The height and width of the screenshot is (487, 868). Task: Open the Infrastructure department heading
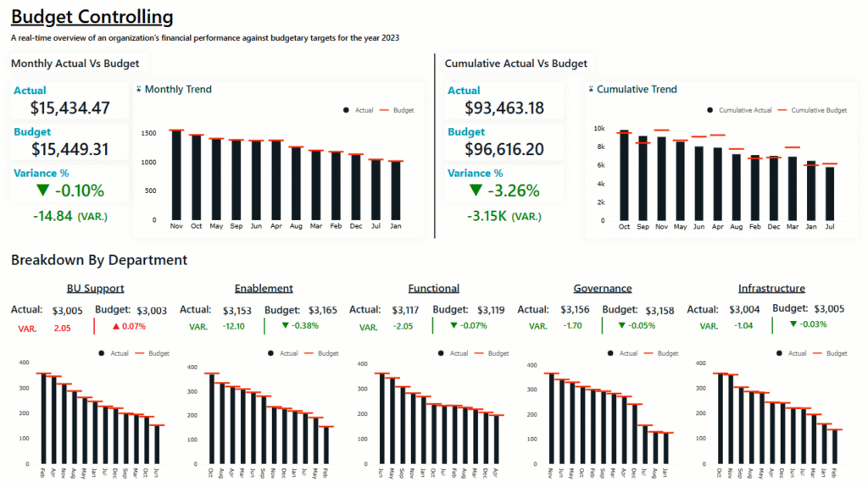pos(771,289)
